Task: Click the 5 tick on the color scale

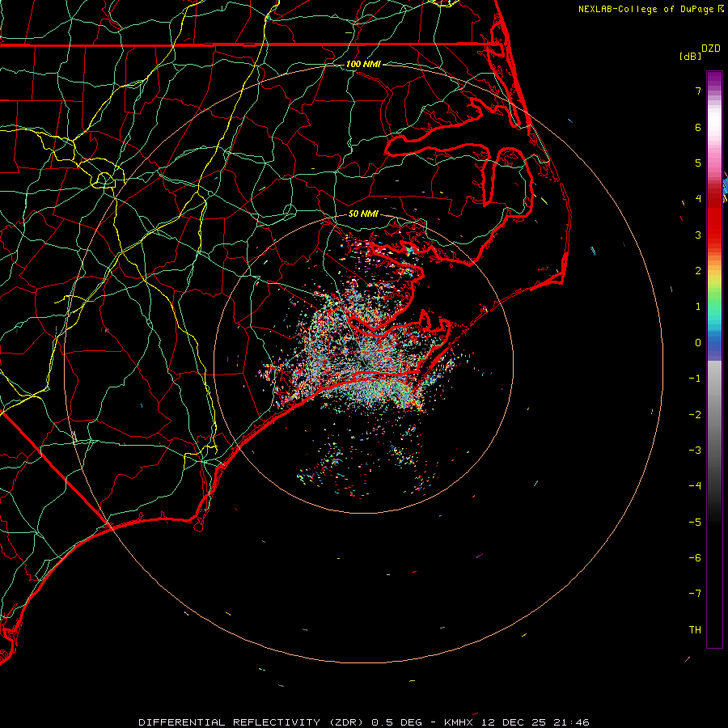Action: (x=697, y=163)
